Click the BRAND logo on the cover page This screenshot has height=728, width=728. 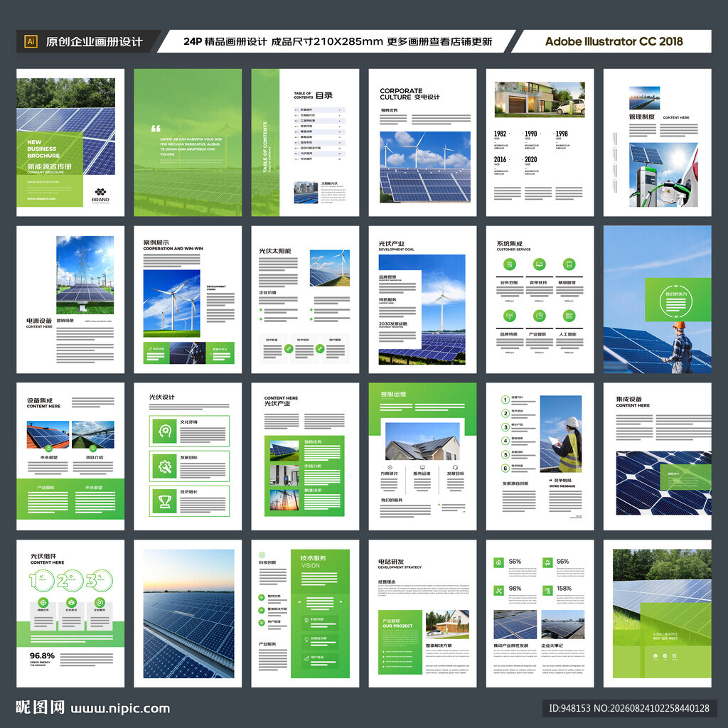coord(100,196)
